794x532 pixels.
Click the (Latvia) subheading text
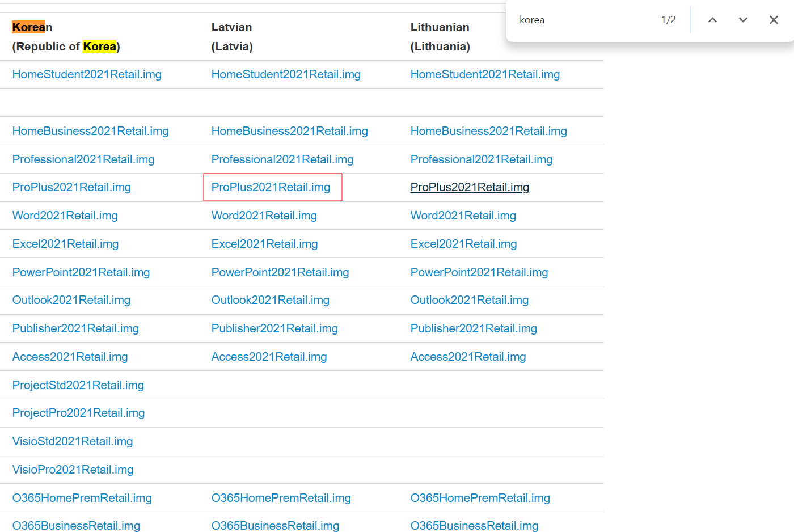[x=232, y=47]
